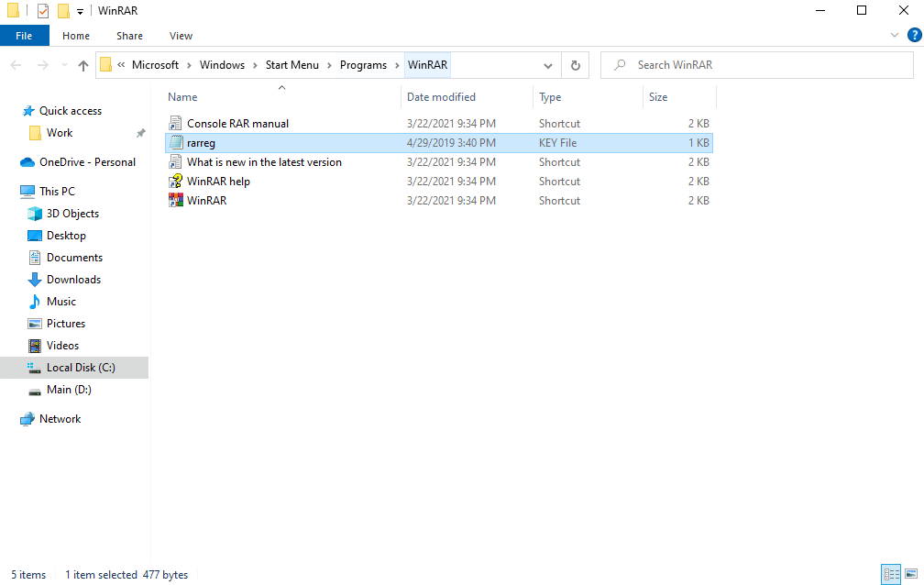The width and height of the screenshot is (924, 585).
Task: Switch to the Home ribbon tab
Action: click(76, 36)
